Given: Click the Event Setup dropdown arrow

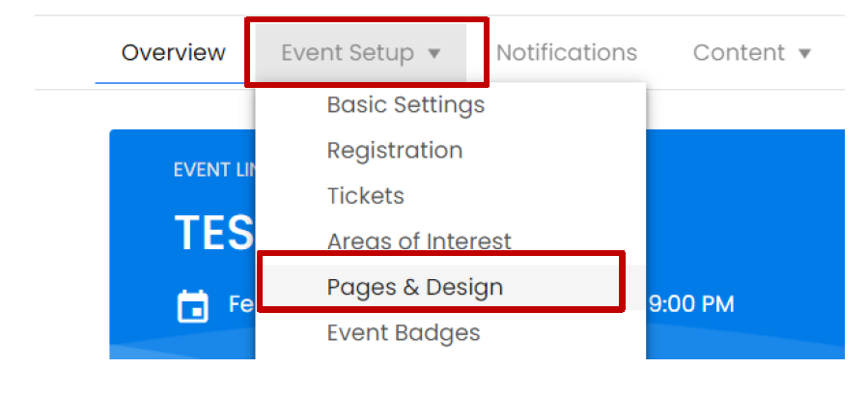Looking at the screenshot, I should click(434, 53).
